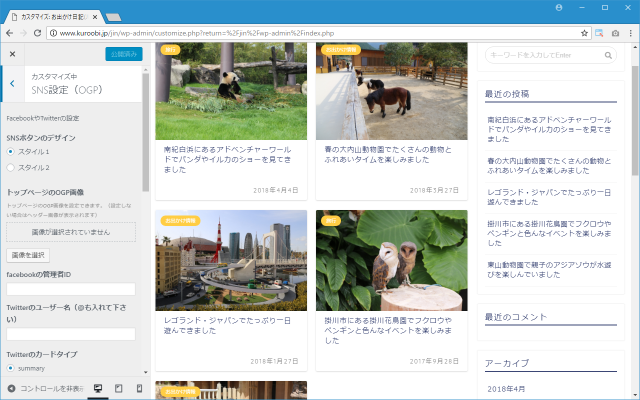Click the トップページのOGP画像 label
Screen dimensions: 640x400
coord(45,192)
